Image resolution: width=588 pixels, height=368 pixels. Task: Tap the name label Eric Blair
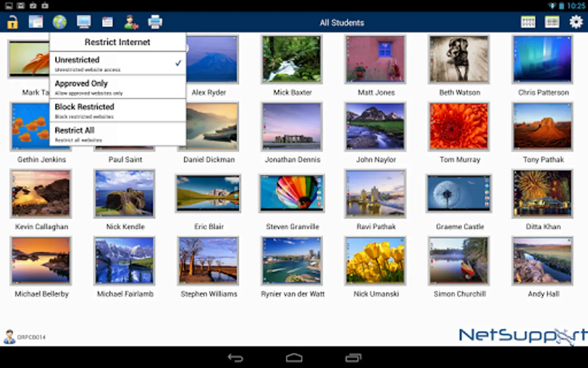(209, 227)
